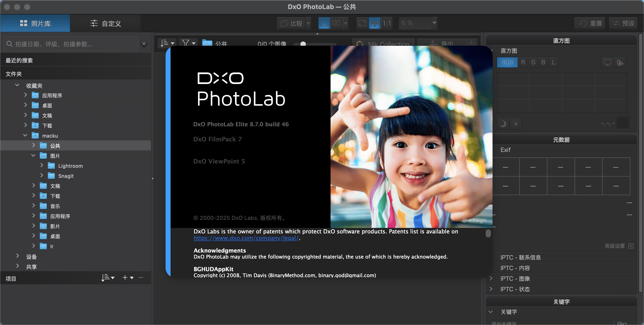644x325 pixels.
Task: Toggle the destination gamut warning icon
Action: click(620, 62)
